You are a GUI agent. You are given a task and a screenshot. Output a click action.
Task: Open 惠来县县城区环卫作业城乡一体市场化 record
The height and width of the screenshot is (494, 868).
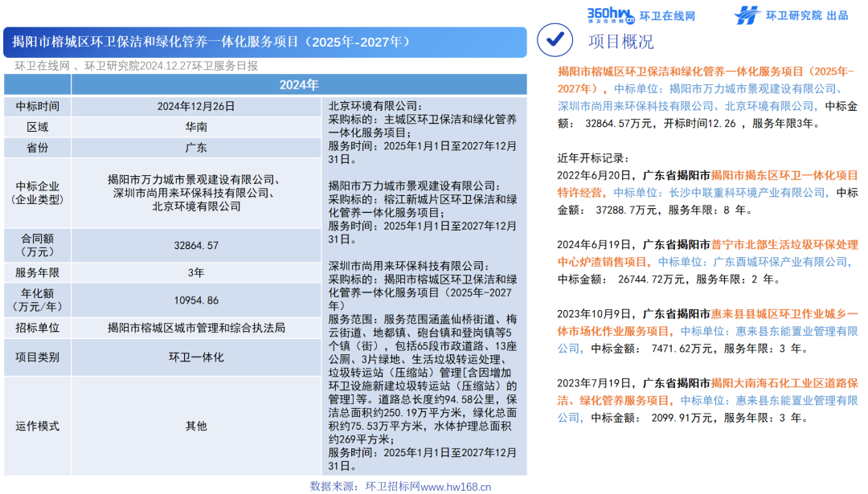tap(707, 323)
